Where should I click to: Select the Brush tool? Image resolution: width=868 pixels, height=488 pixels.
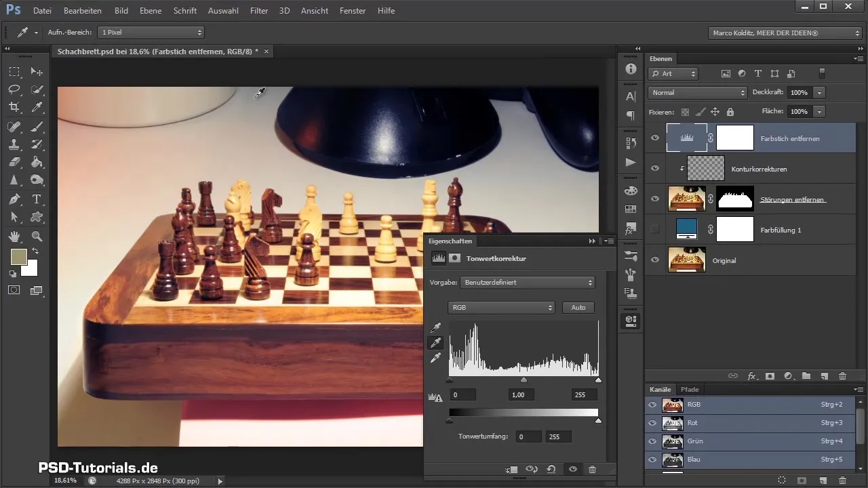point(37,126)
